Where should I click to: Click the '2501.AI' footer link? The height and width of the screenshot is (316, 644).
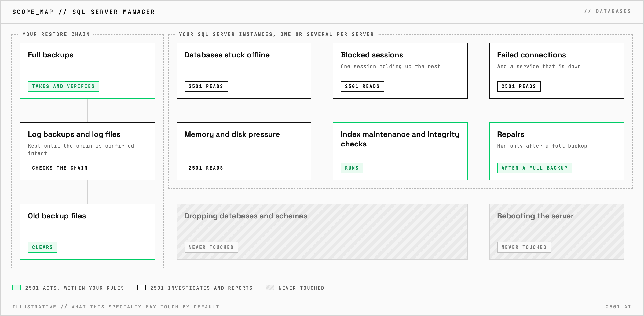point(619,307)
